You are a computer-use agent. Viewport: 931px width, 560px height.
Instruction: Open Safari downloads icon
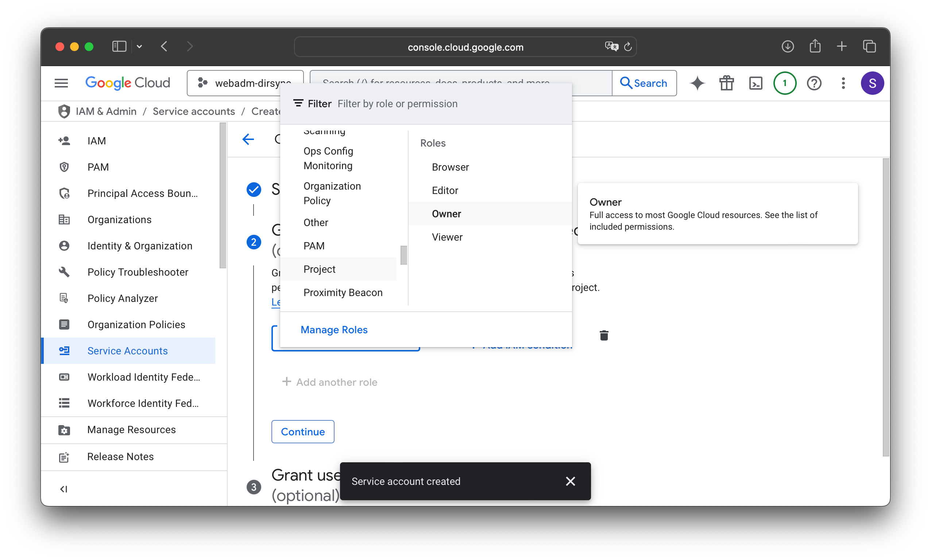pos(787,46)
